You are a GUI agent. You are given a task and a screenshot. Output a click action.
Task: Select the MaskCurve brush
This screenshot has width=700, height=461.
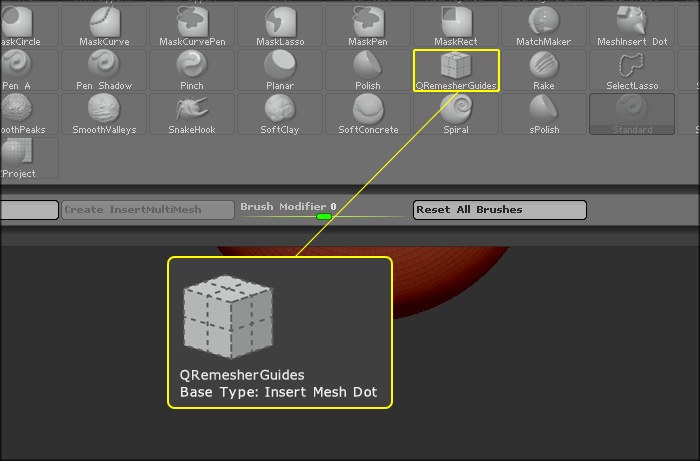(104, 26)
